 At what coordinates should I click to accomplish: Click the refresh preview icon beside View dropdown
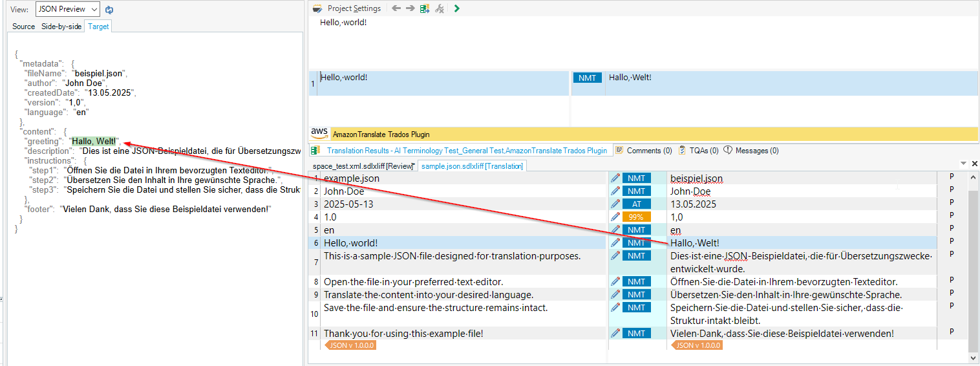[x=109, y=10]
